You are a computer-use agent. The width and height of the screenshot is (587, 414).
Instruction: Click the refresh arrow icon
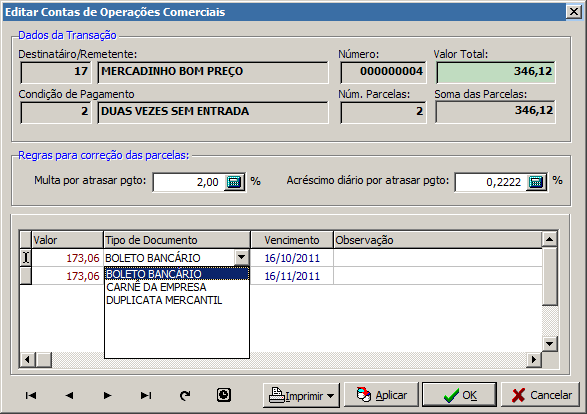[185, 395]
